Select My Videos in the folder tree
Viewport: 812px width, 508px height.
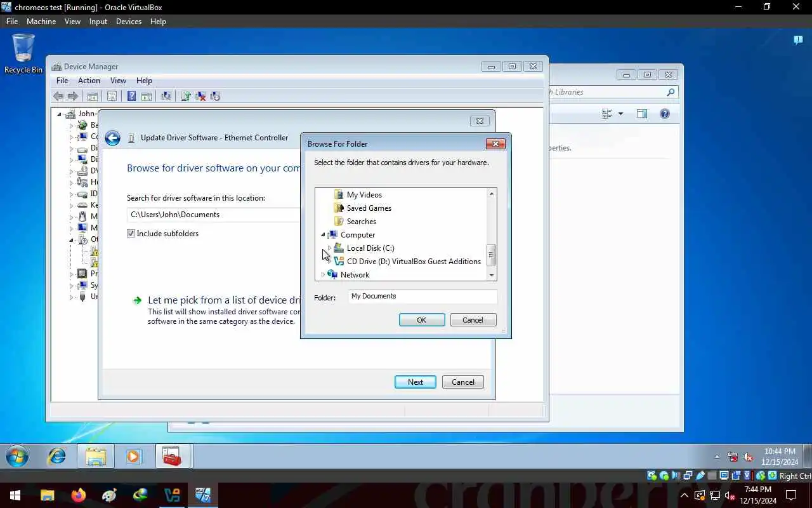pos(364,195)
